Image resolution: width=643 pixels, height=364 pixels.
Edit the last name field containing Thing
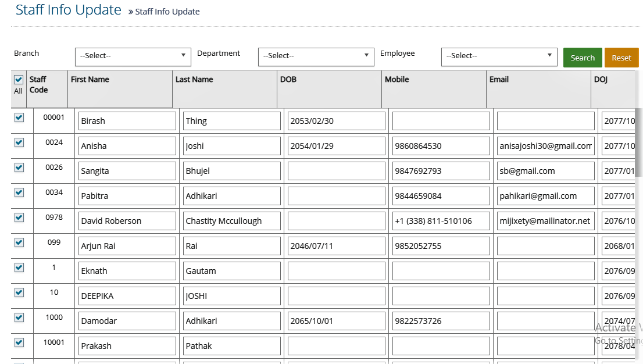232,121
